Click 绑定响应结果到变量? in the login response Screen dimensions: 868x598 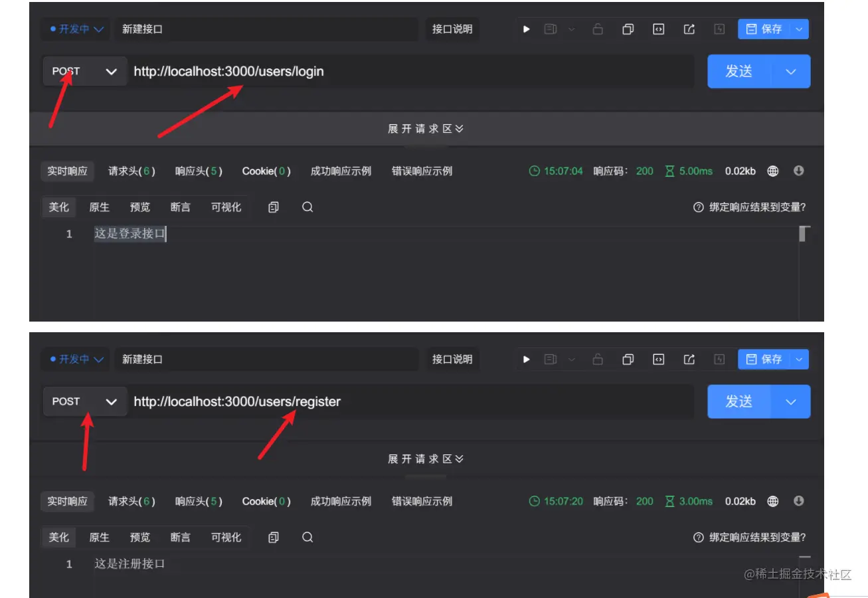click(750, 207)
